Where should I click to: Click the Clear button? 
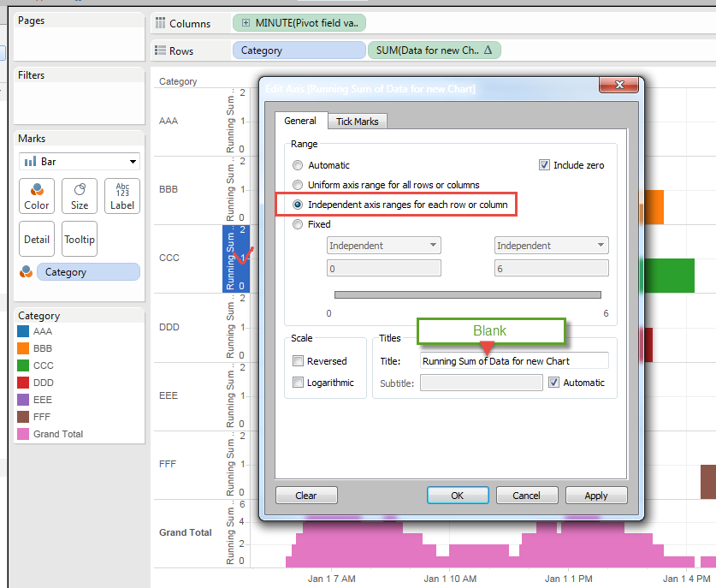[306, 496]
